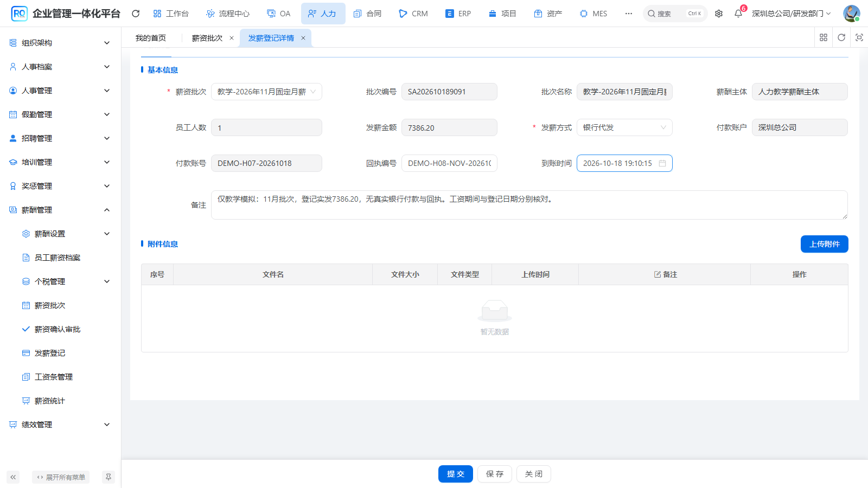Image resolution: width=868 pixels, height=488 pixels.
Task: Open the 发薪方式 dropdown
Action: point(624,127)
